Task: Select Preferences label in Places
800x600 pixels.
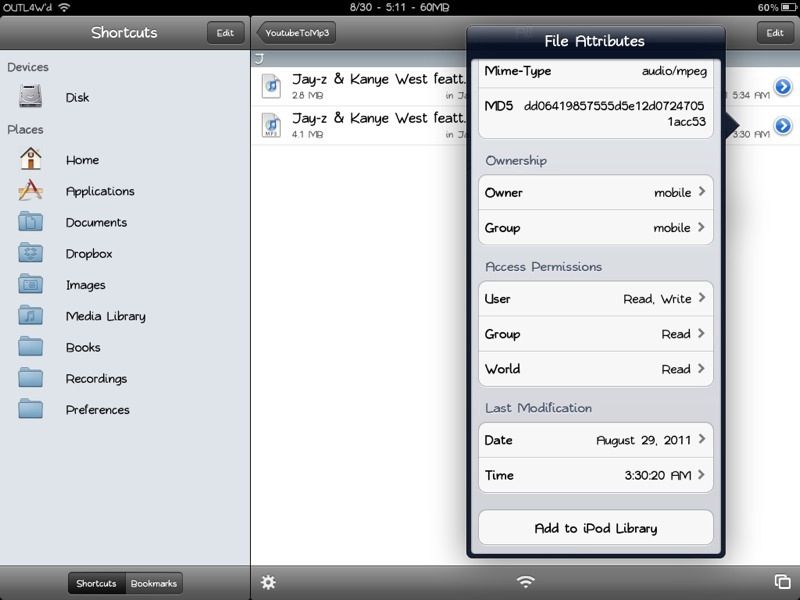Action: click(x=97, y=410)
